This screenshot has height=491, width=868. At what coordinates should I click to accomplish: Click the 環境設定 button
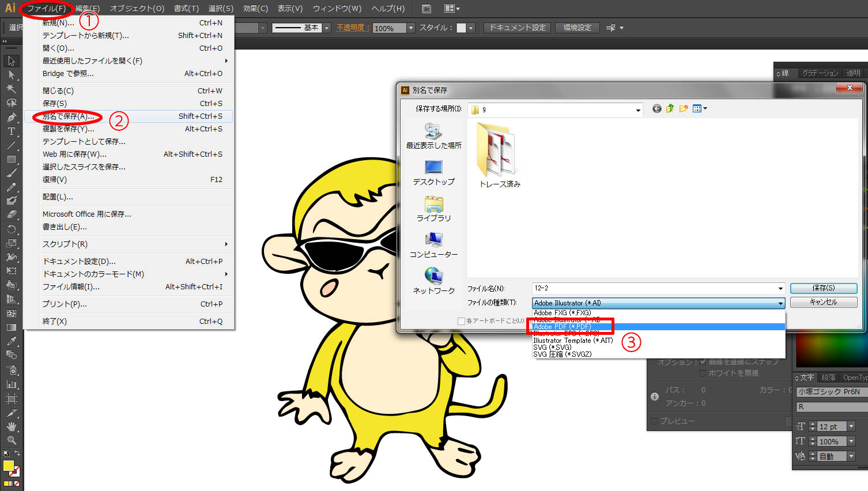click(x=578, y=28)
